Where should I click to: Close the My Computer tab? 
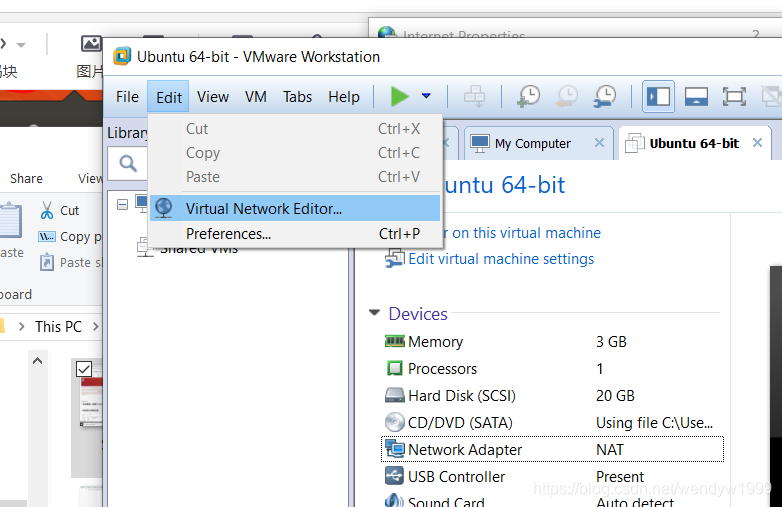(x=599, y=143)
